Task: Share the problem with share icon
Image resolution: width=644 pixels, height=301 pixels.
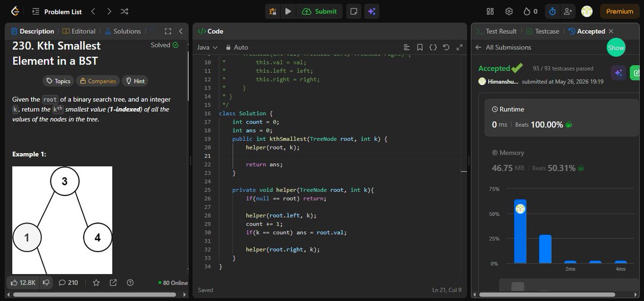Action: pos(113,282)
